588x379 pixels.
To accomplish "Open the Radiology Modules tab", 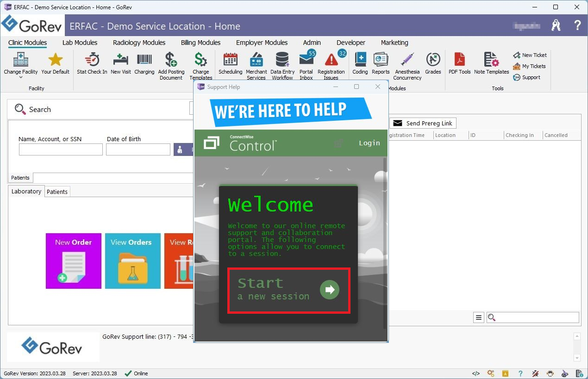I will point(139,43).
